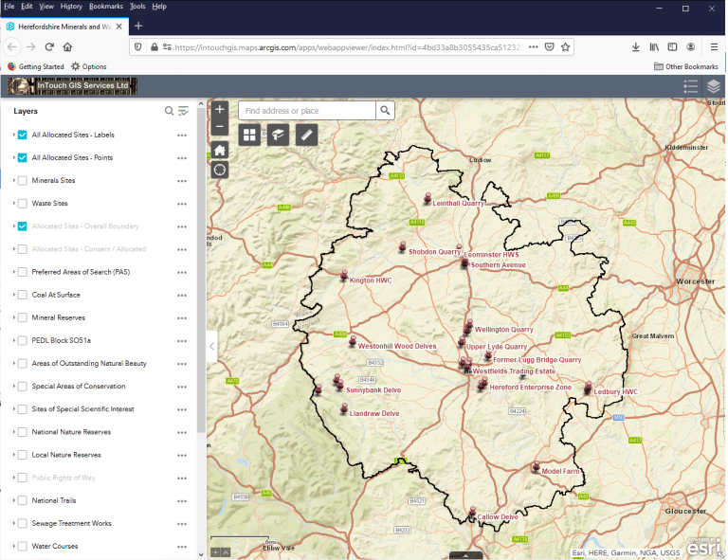The height and width of the screenshot is (560, 728).
Task: Open the attribute table arrow at map bottom
Action: (x=465, y=555)
